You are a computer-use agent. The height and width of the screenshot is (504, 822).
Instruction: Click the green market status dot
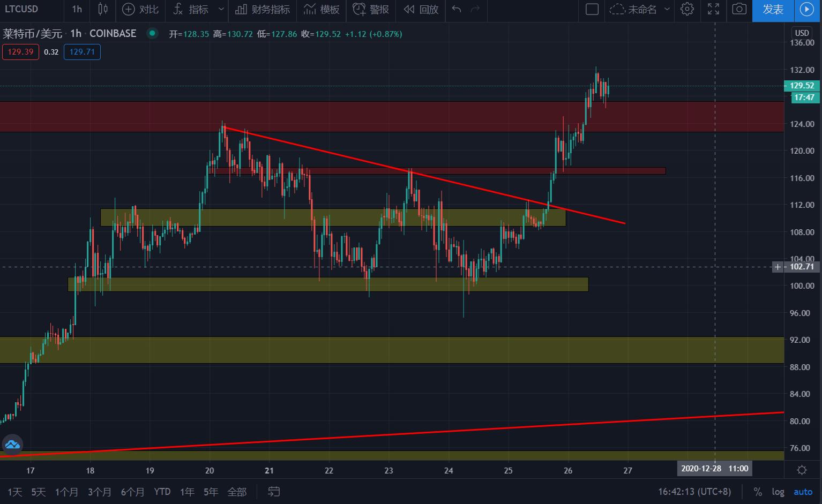153,33
